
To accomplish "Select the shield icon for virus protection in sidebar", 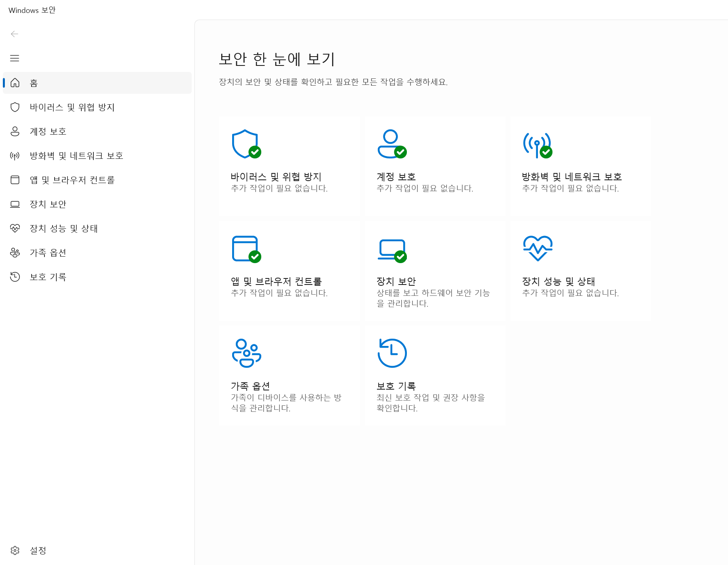I will pyautogui.click(x=15, y=107).
